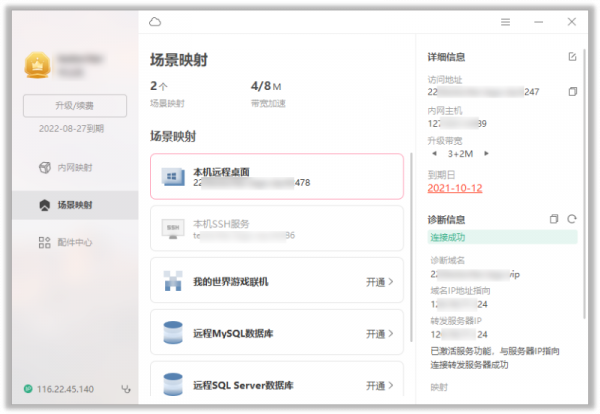Refresh the 诊断信息 diagnostics
This screenshot has height=414, width=600.
tap(572, 219)
